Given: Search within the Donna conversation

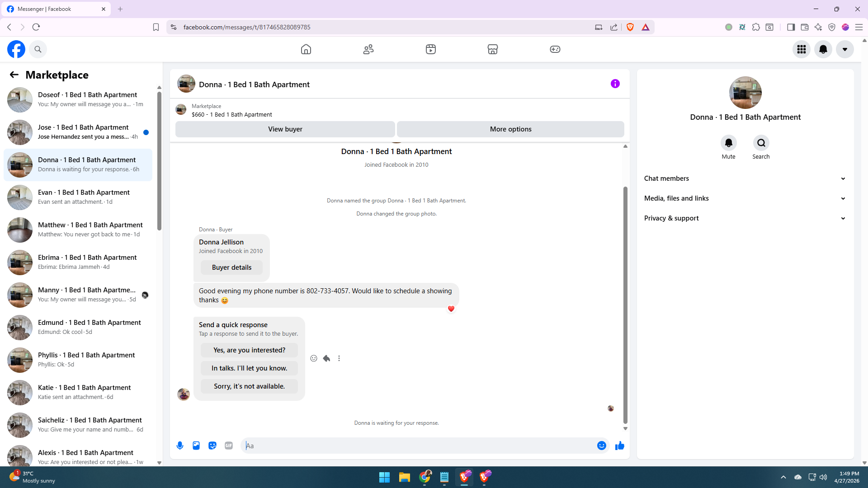Looking at the screenshot, I should 761,143.
